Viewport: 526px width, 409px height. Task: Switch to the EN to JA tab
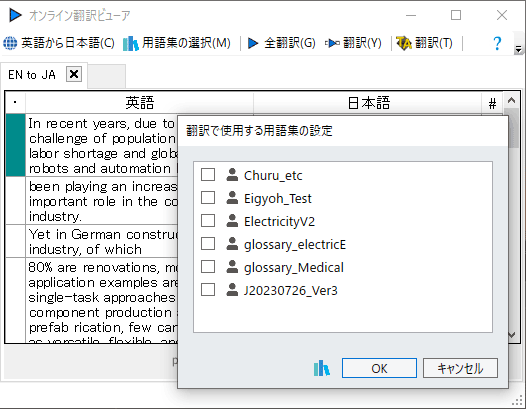tap(32, 75)
